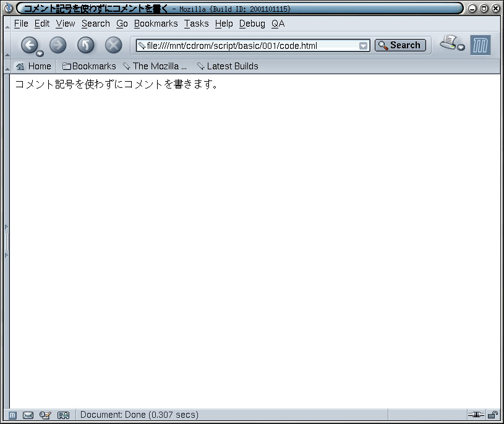This screenshot has width=504, height=424.
Task: Toggle the sidebar with the left-edge grippy
Action: [6, 241]
